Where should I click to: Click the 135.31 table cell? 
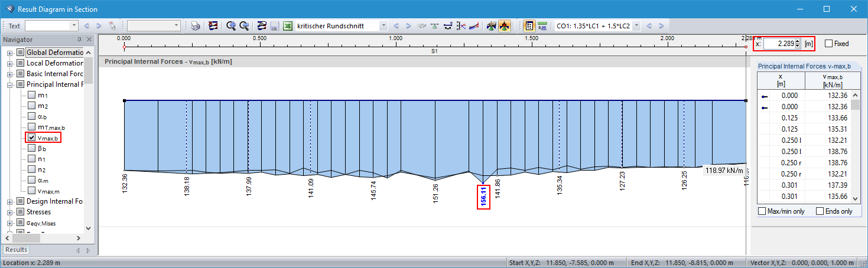828,129
